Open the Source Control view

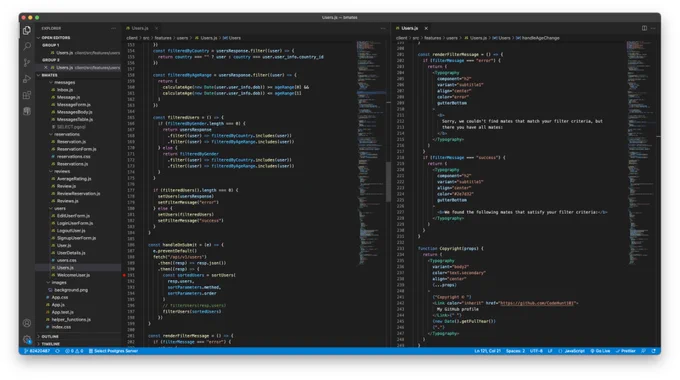click(27, 62)
